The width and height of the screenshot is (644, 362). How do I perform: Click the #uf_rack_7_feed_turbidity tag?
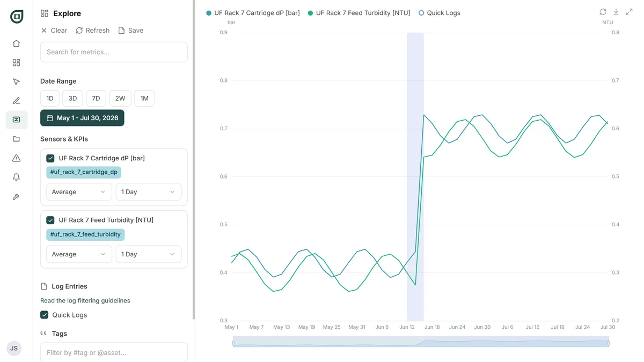coord(85,234)
